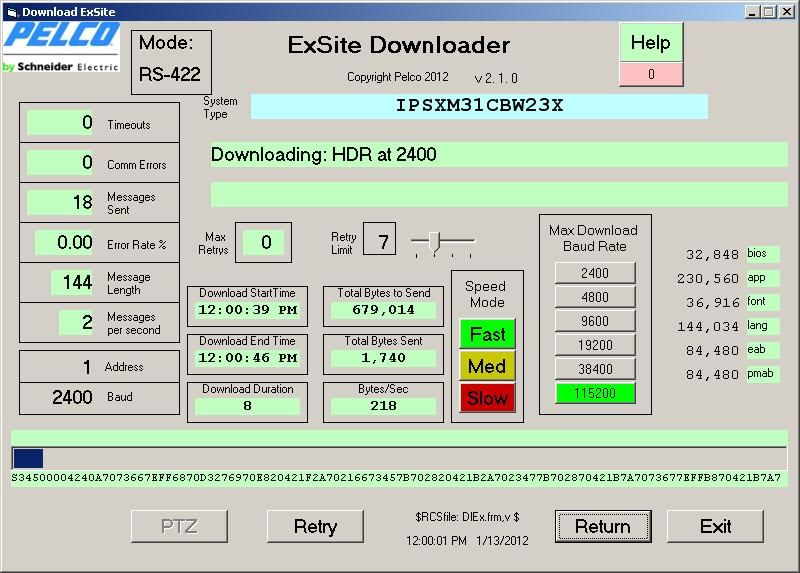Set max baud rate to 38400
Screen dimensions: 800x573
click(x=595, y=369)
